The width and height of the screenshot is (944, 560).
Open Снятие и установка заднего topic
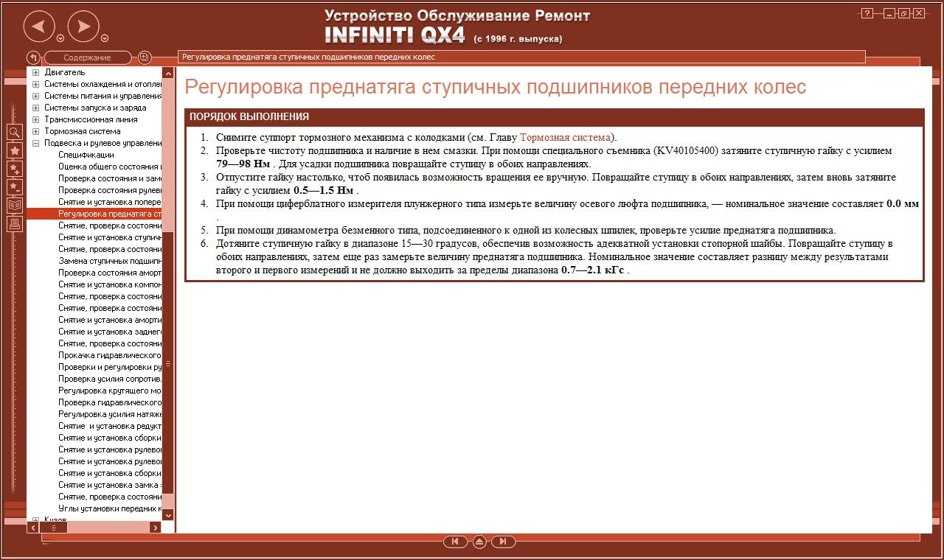pos(110,332)
